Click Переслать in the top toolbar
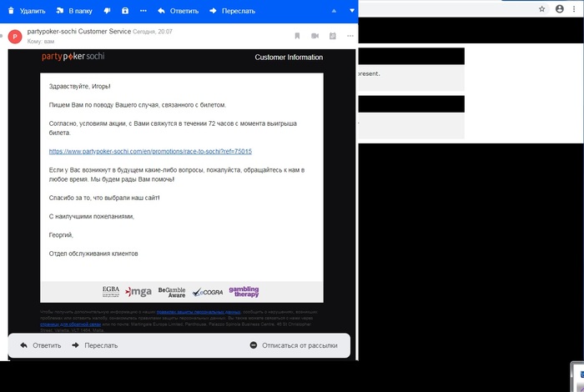 coord(233,11)
